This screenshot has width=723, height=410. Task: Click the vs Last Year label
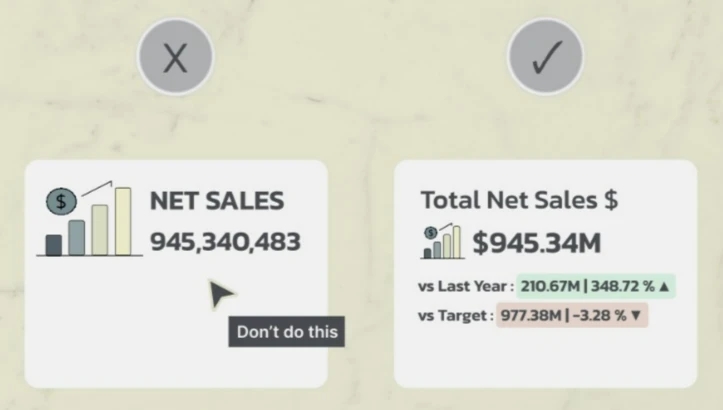(466, 286)
